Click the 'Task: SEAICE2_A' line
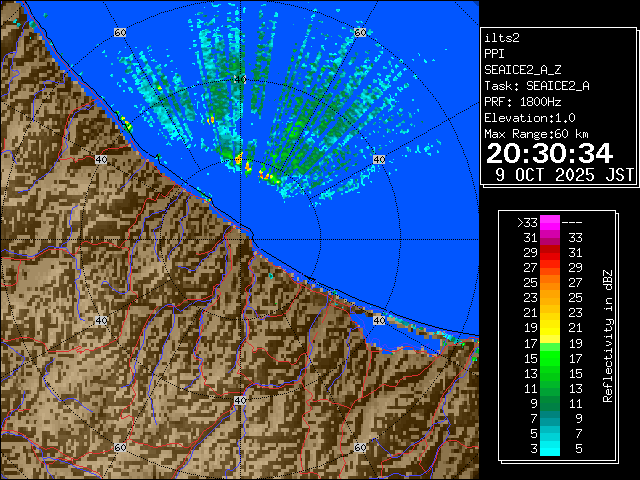 [536, 85]
